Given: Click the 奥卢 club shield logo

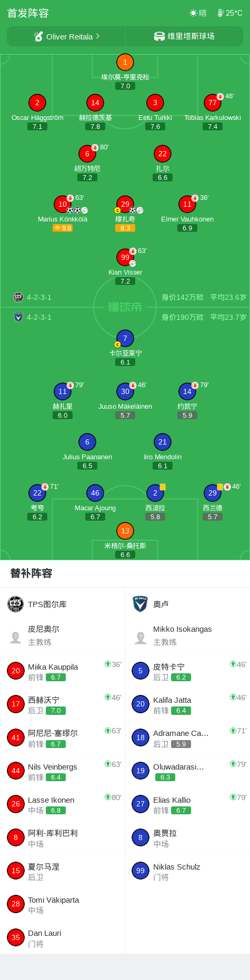Looking at the screenshot, I should coord(140,604).
